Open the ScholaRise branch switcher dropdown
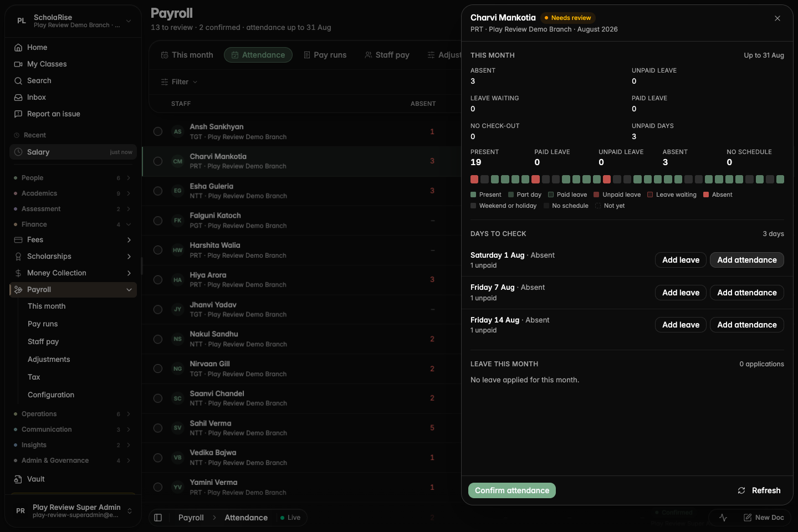 [73, 21]
